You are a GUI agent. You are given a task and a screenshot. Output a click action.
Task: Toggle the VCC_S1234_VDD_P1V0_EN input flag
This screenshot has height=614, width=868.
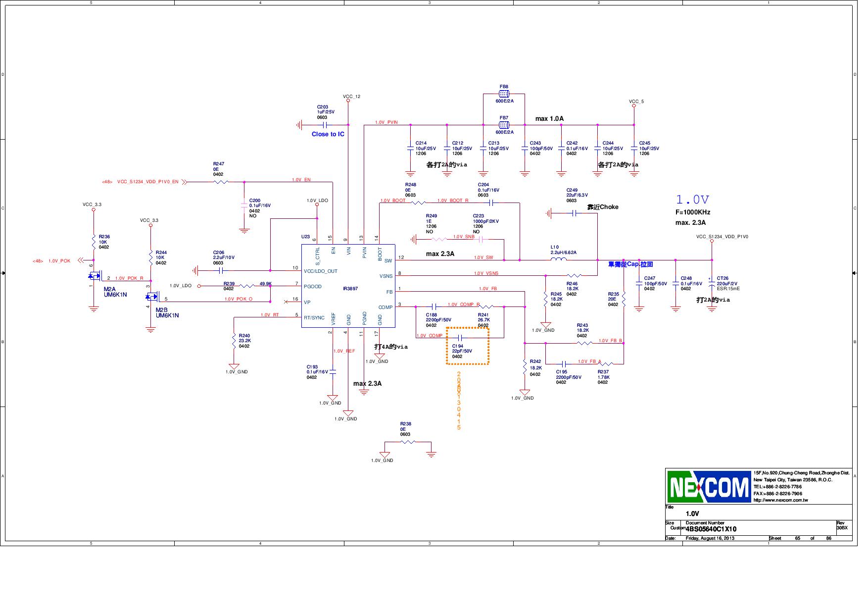pos(183,181)
